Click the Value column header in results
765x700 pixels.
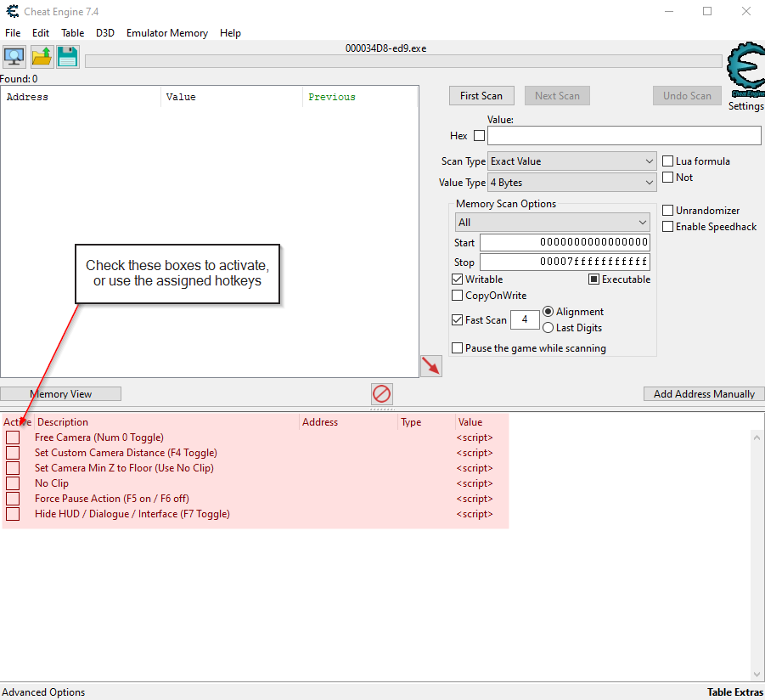tap(232, 97)
